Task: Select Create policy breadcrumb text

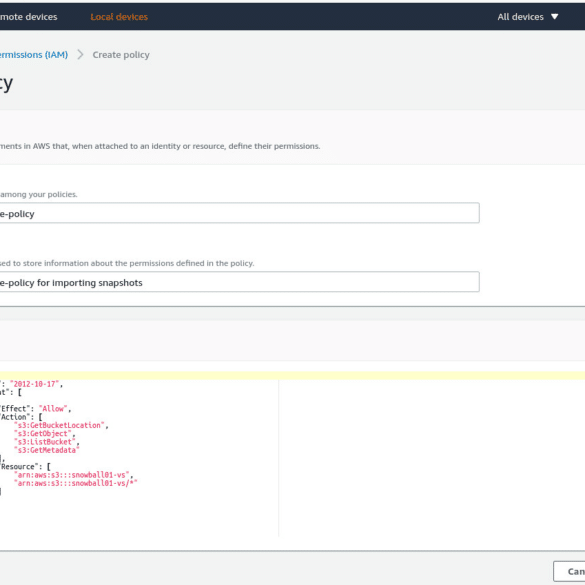Action: click(x=121, y=55)
